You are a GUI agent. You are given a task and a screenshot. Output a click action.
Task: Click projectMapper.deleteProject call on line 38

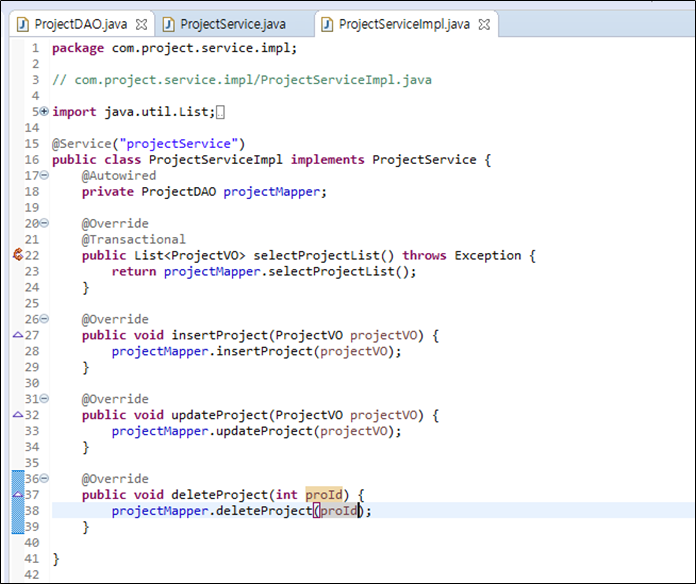point(241,511)
